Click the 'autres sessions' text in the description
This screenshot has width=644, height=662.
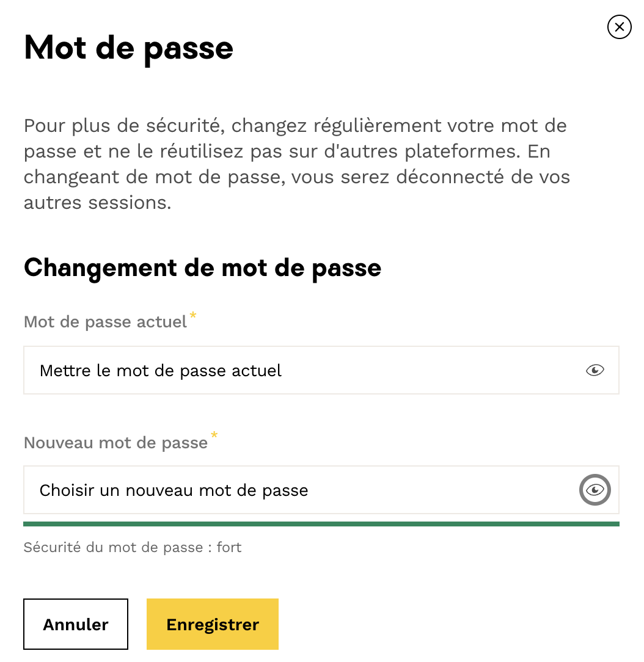click(x=97, y=203)
